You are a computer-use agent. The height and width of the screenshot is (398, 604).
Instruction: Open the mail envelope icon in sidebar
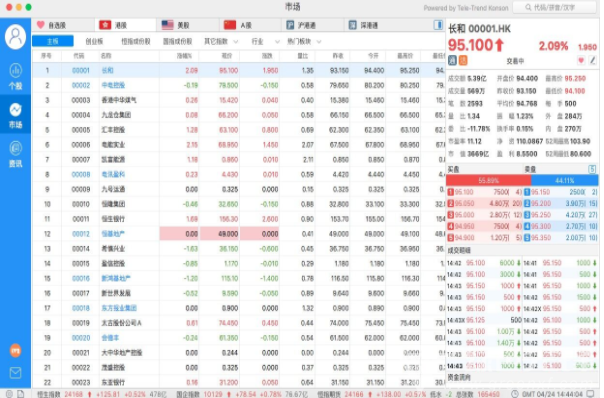pos(15,373)
